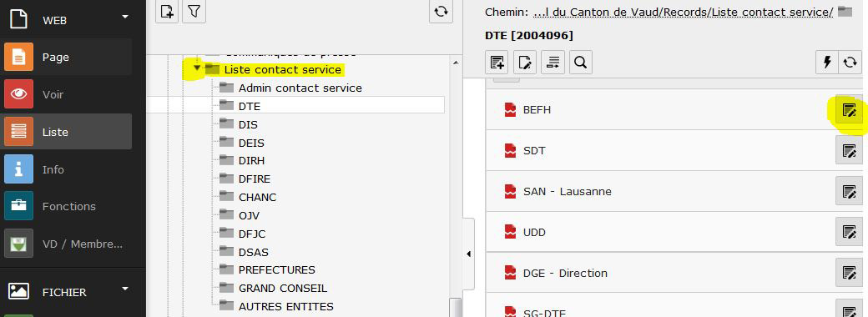Create new record in list toolbar
This screenshot has height=317, width=868.
click(497, 63)
